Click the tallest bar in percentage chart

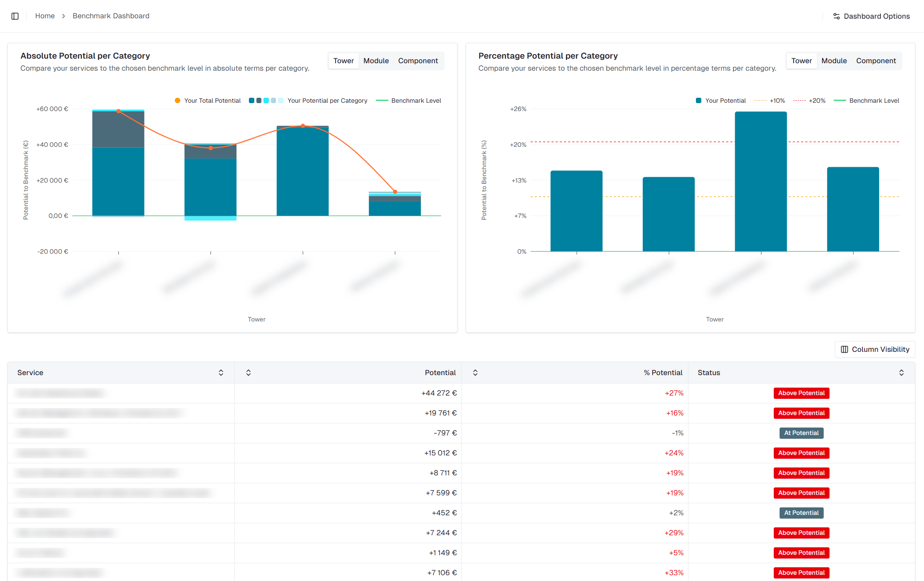(x=760, y=181)
